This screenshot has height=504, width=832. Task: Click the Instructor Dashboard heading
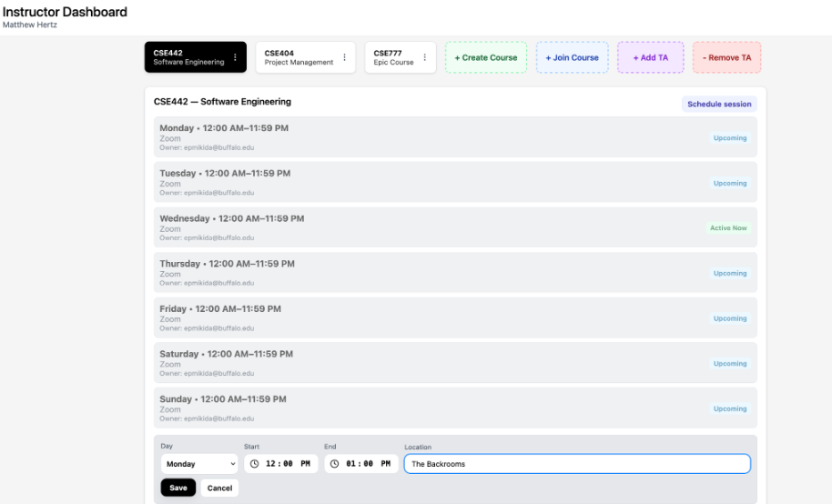pos(65,12)
